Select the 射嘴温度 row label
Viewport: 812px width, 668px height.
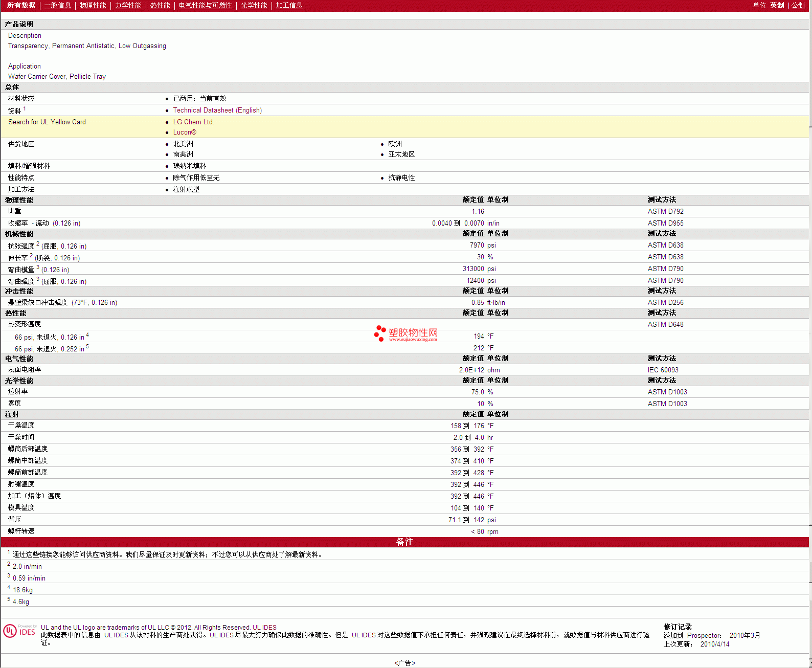(21, 484)
